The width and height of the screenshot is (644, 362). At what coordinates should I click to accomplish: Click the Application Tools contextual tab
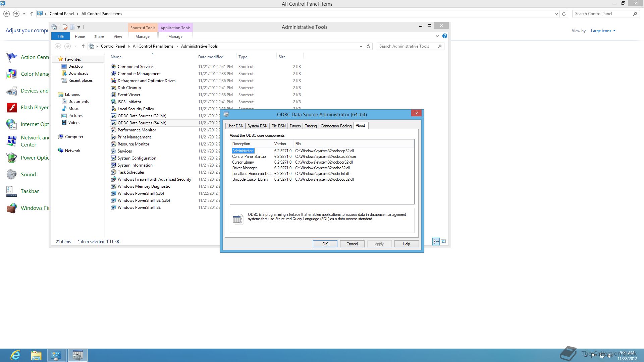pyautogui.click(x=175, y=28)
